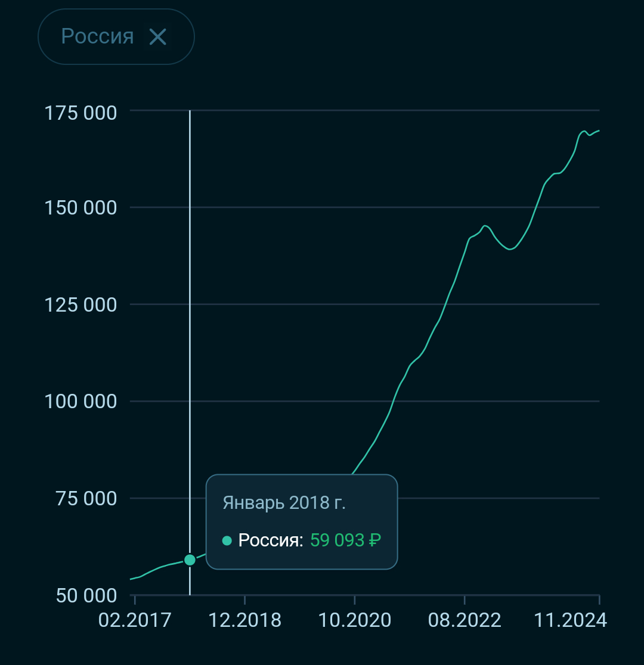The width and height of the screenshot is (644, 665).
Task: Click the 12.2018 date axis label
Action: pyautogui.click(x=244, y=620)
